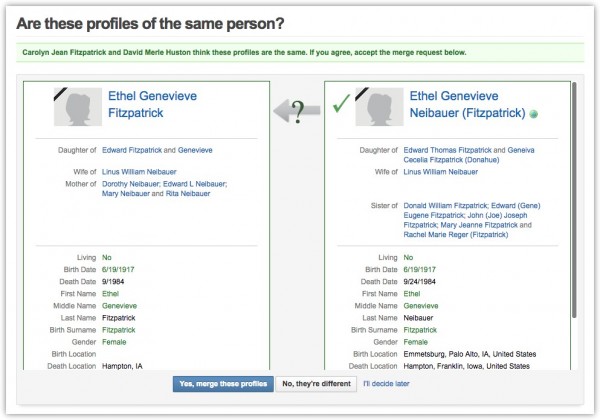Open Linus William Neibauer in right profile
This screenshot has width=600, height=420.
[x=440, y=172]
